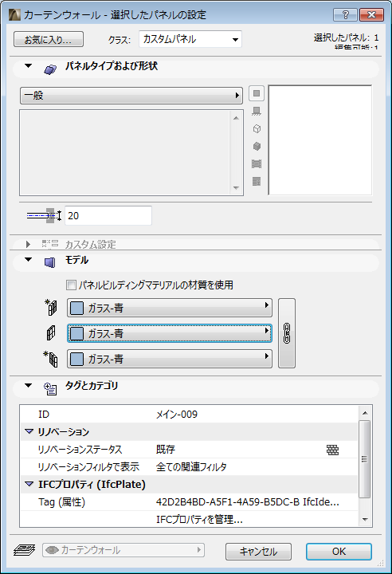Click the ID label in properties list
The image size is (392, 574).
44,415
